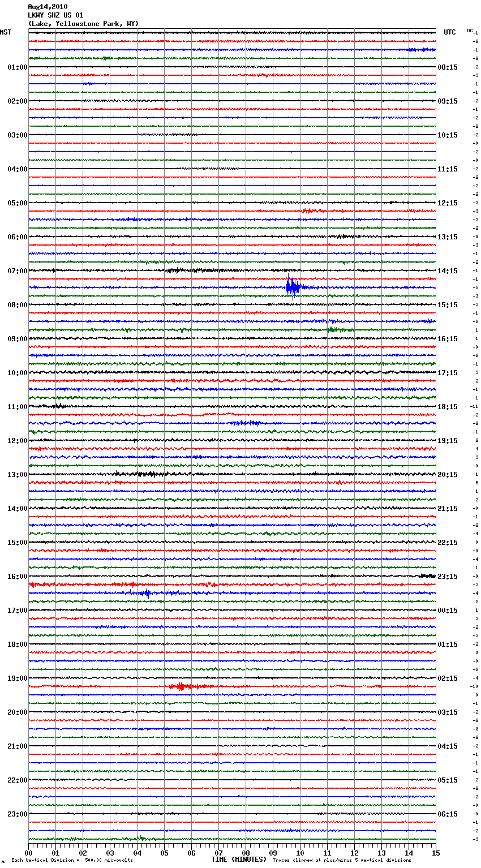Click the 04:15 UTC time label

pos(448,746)
